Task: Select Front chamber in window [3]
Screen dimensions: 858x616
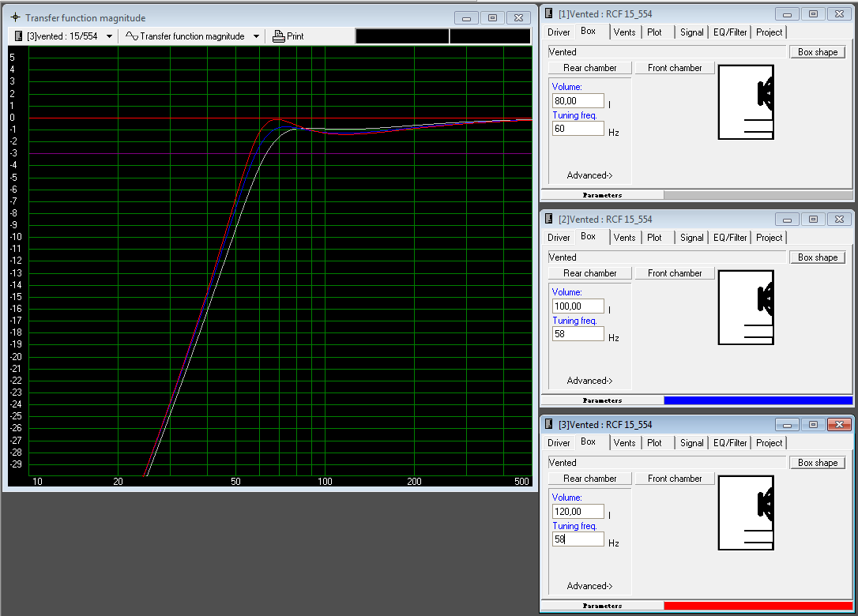Action: 675,478
